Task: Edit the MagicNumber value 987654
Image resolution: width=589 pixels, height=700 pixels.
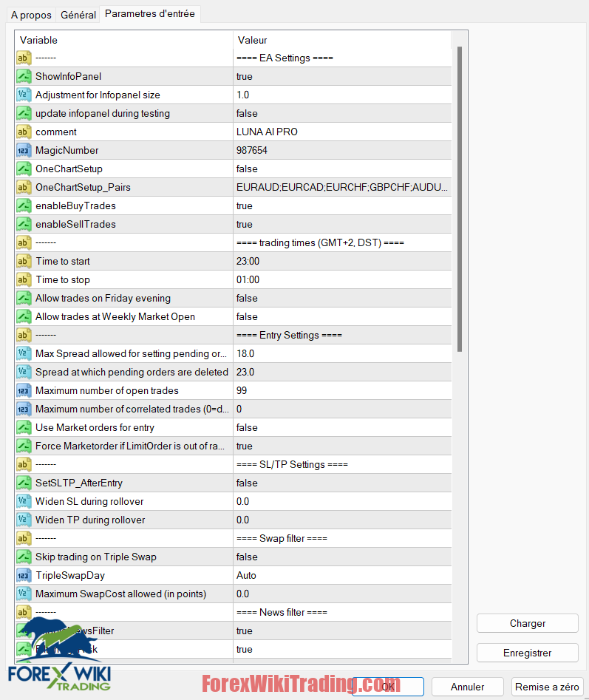Action: pos(342,151)
